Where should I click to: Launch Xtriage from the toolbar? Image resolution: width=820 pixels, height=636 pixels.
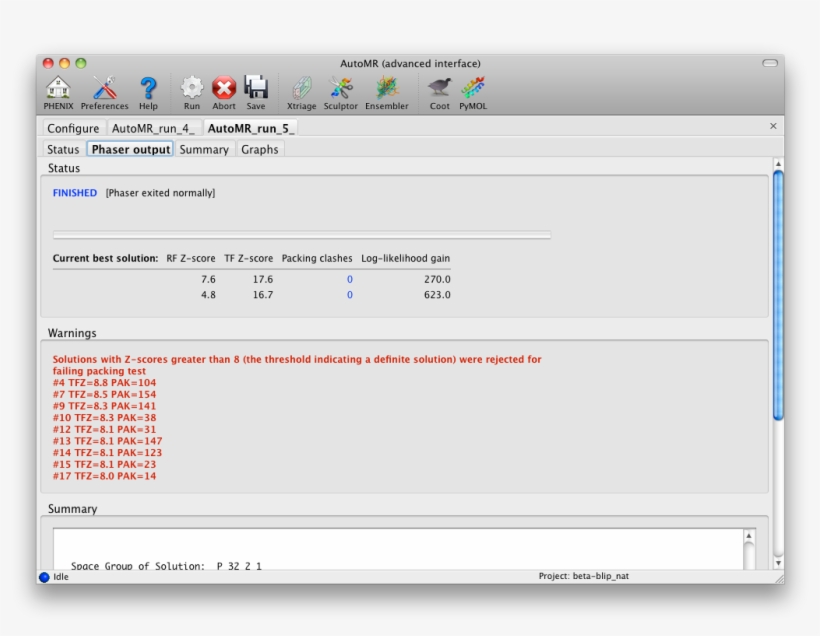[302, 87]
